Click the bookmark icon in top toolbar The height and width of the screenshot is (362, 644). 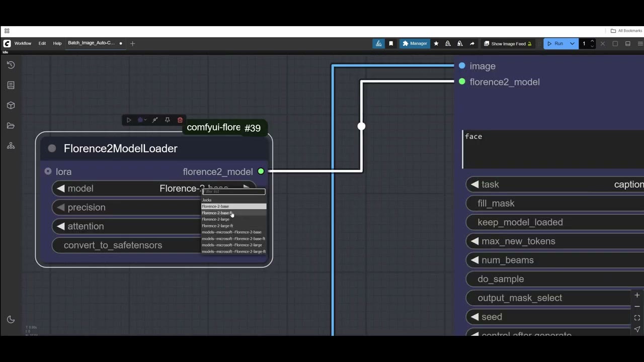pos(391,44)
